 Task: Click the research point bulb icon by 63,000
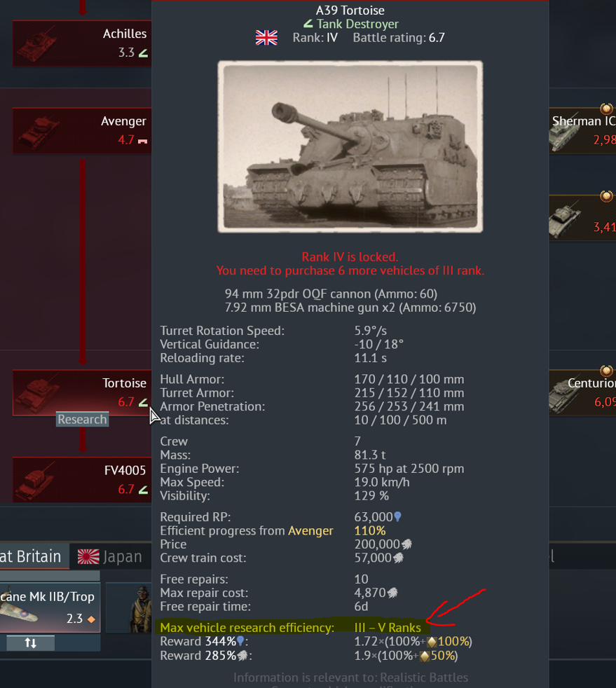[397, 517]
